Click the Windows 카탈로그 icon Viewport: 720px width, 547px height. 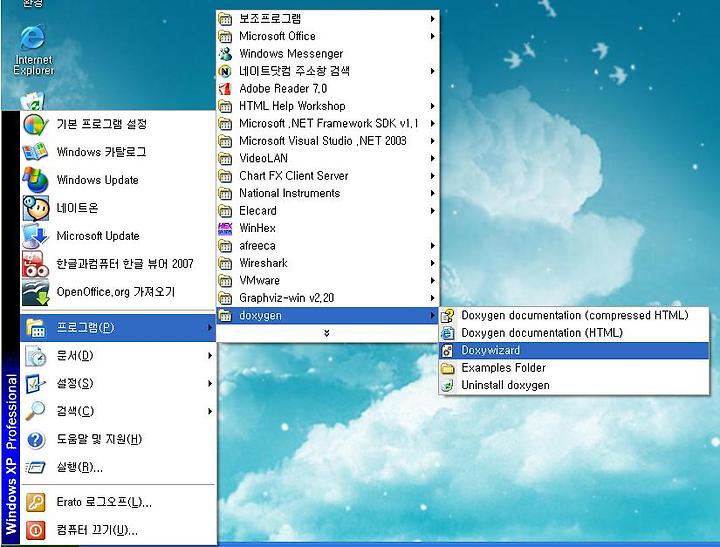tap(35, 152)
